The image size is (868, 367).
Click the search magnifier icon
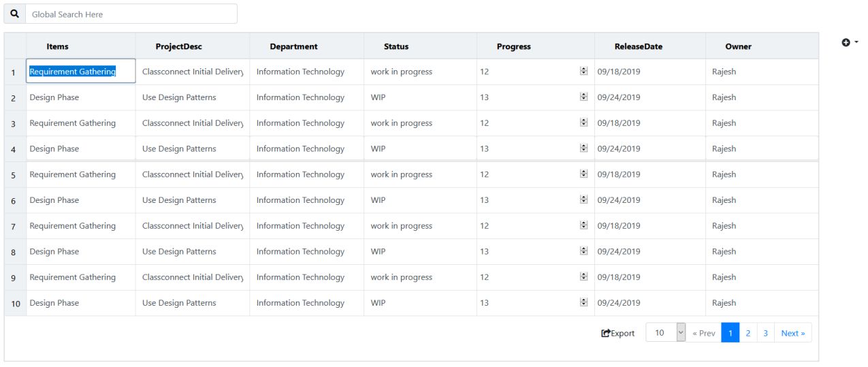tap(14, 14)
